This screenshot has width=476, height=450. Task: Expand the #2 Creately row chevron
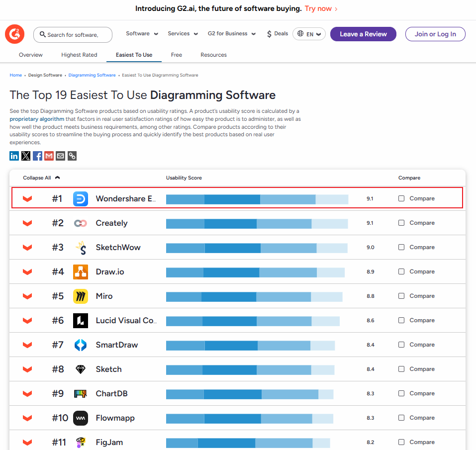coord(27,223)
